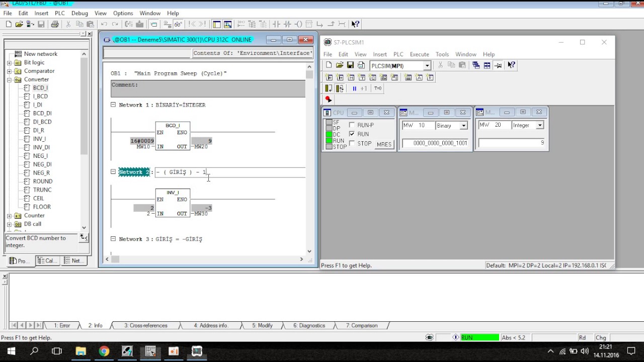
Task: Click the T=0 reset timers icon
Action: 378,88
